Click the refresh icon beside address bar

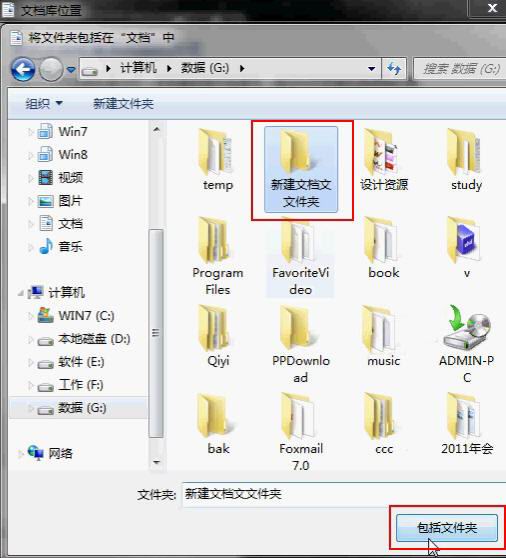coord(394,68)
